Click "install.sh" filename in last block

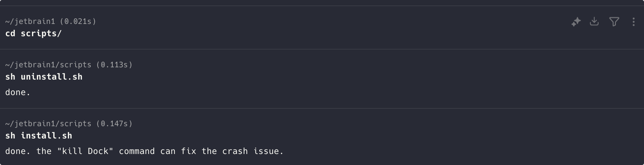[x=47, y=136]
